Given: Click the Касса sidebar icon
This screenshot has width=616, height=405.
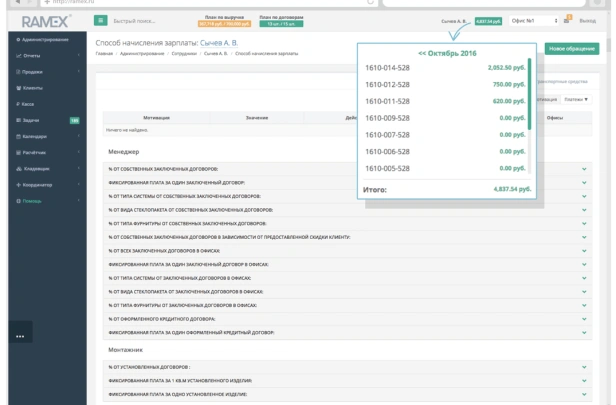Looking at the screenshot, I should [18, 104].
